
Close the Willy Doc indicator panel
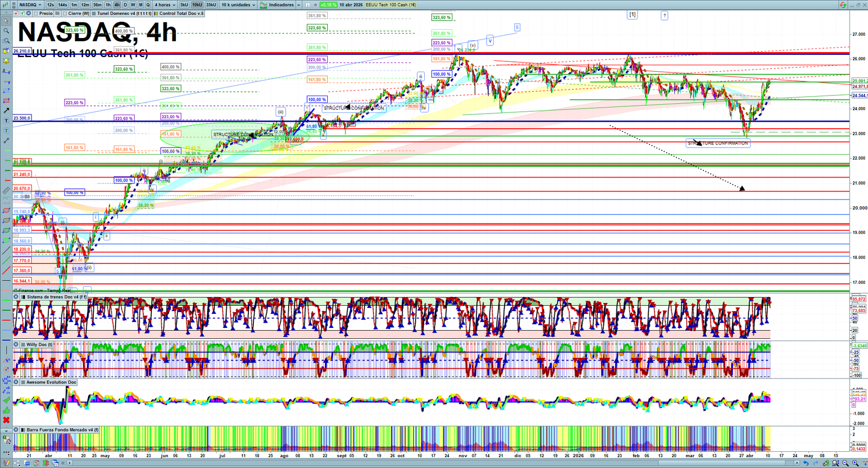16,344
